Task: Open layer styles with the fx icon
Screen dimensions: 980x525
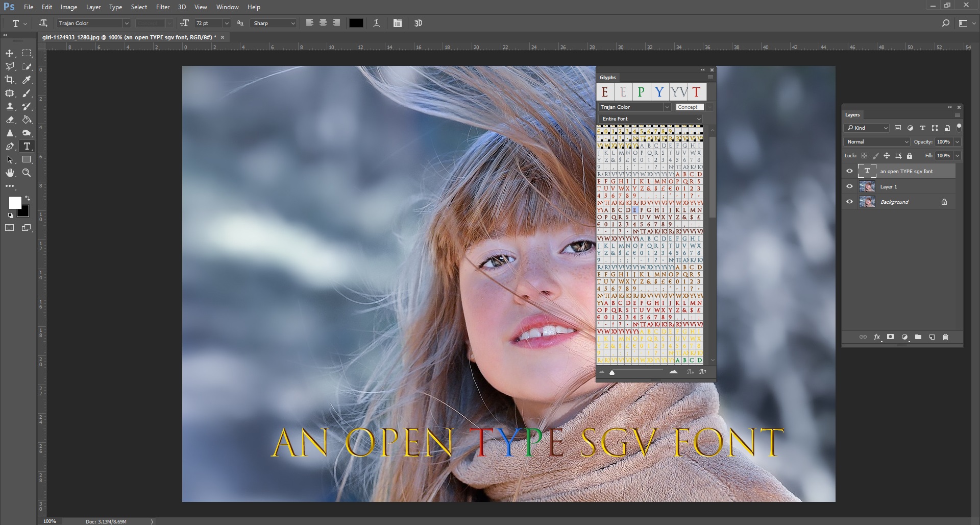Action: coord(877,337)
